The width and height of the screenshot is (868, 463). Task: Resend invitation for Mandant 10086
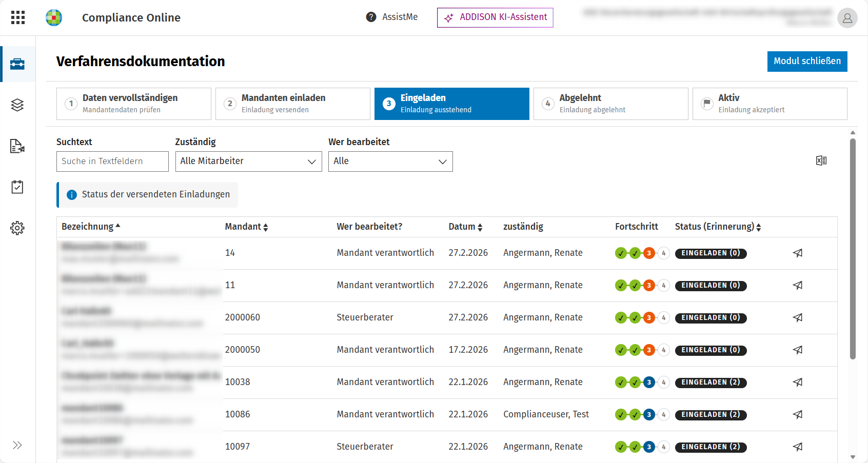pos(798,414)
